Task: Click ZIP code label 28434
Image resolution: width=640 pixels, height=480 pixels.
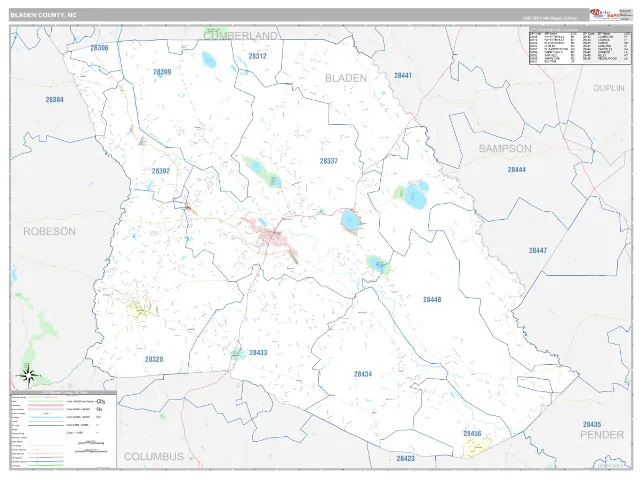Action: click(x=363, y=374)
